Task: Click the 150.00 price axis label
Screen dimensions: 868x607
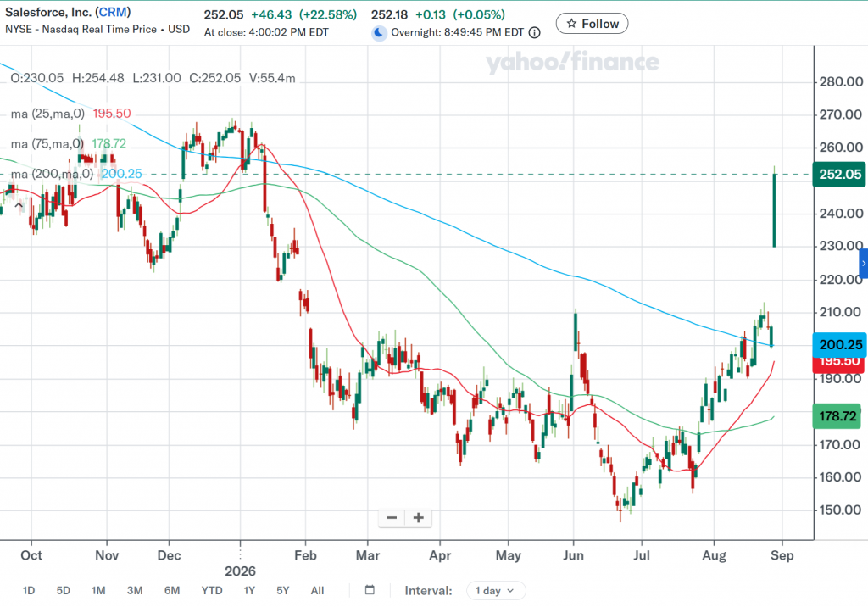Action: pos(841,510)
